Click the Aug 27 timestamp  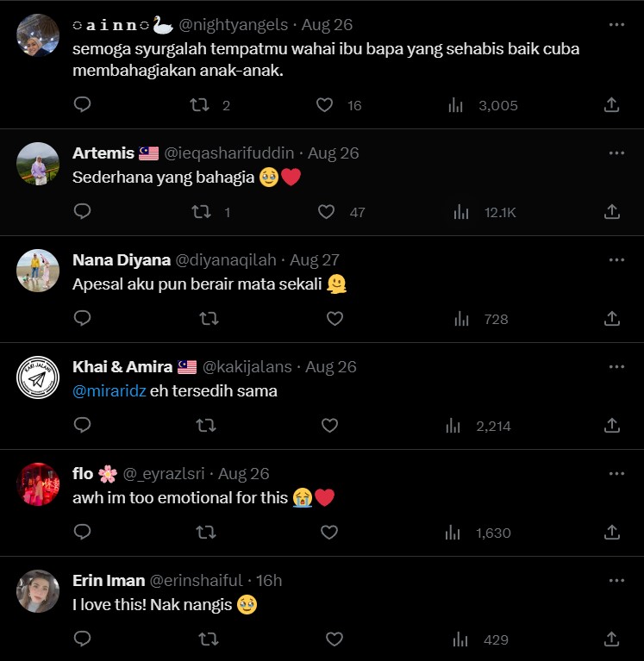315,260
